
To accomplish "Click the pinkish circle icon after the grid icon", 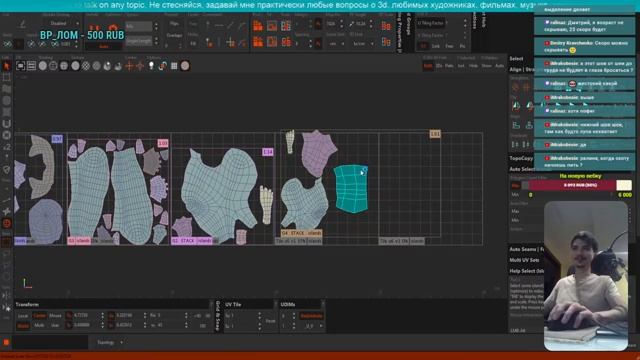I will [x=185, y=66].
